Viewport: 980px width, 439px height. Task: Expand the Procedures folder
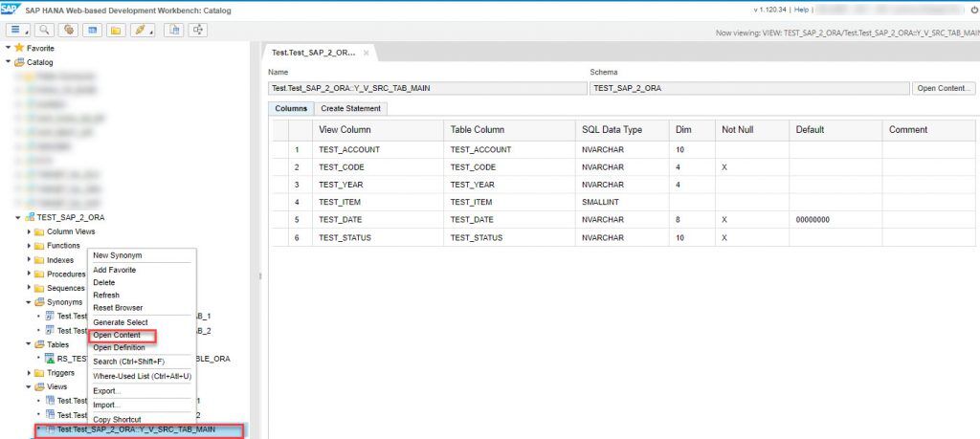click(29, 274)
